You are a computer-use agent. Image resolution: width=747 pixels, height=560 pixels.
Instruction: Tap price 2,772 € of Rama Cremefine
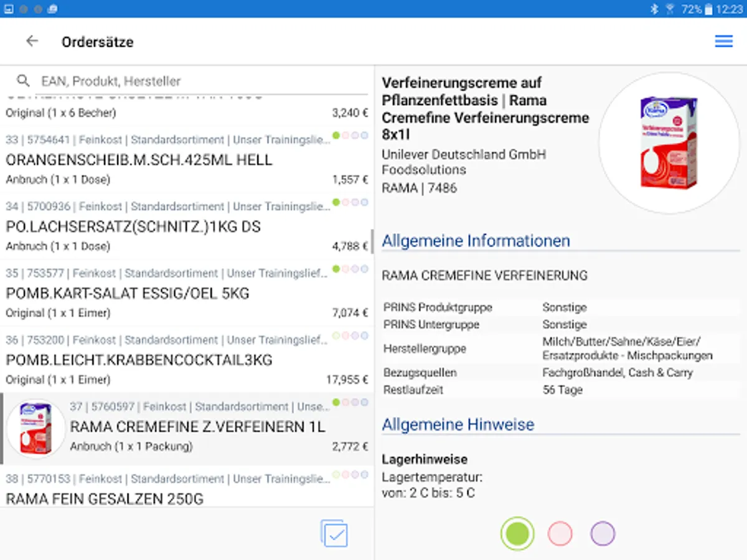click(x=350, y=446)
